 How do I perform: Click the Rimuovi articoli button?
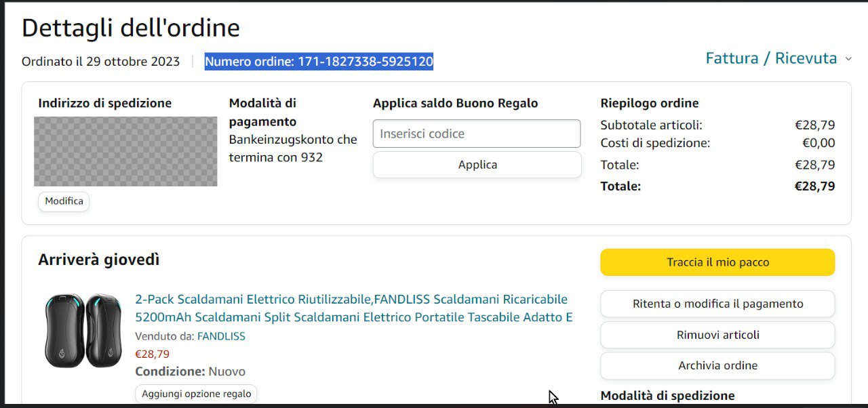717,335
